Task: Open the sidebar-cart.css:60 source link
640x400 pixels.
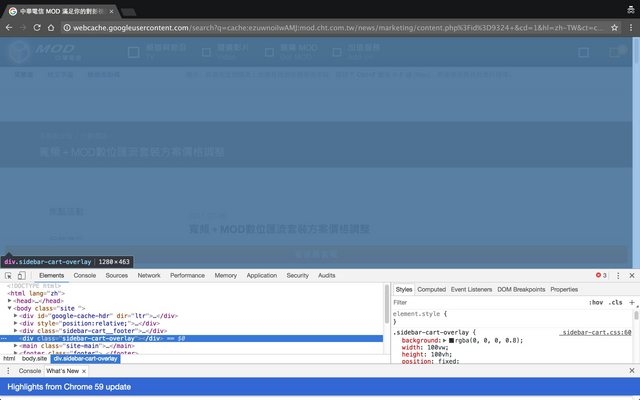Action: click(x=596, y=333)
